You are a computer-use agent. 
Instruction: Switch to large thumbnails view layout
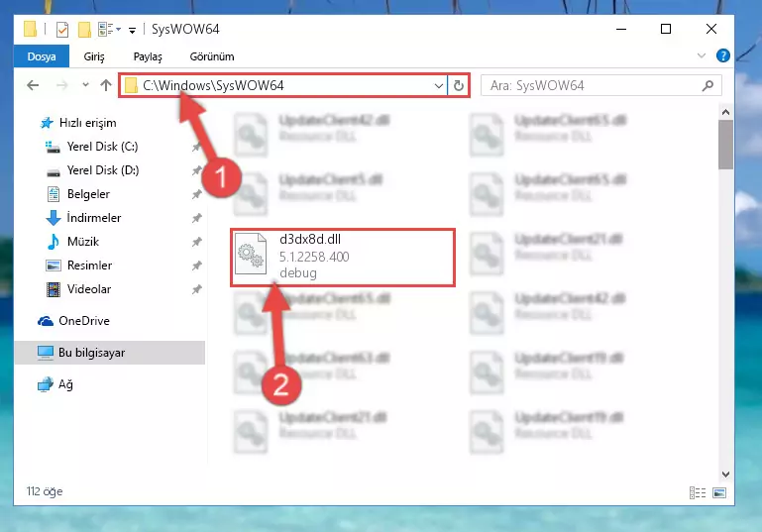(719, 492)
